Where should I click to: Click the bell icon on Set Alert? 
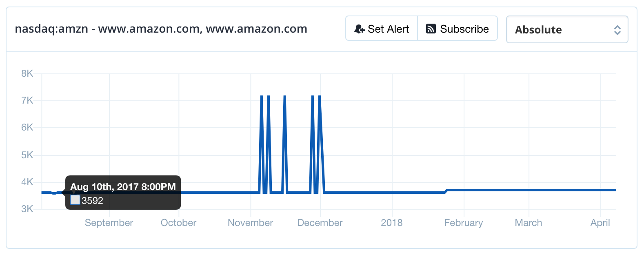click(x=359, y=29)
